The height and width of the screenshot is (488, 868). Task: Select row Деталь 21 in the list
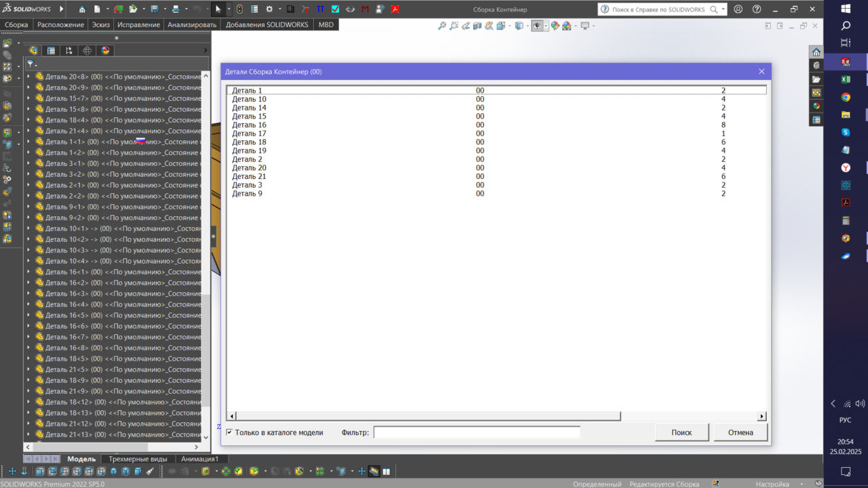496,176
